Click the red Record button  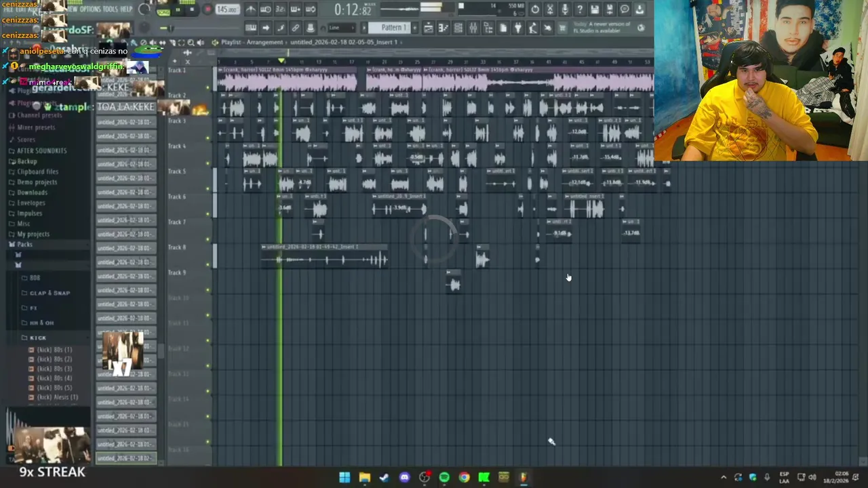pos(208,9)
